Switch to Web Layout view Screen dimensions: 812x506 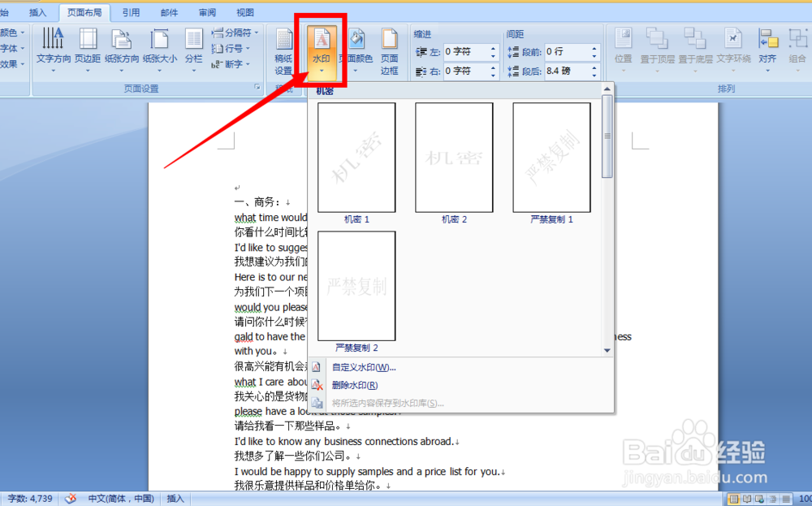coord(759,499)
